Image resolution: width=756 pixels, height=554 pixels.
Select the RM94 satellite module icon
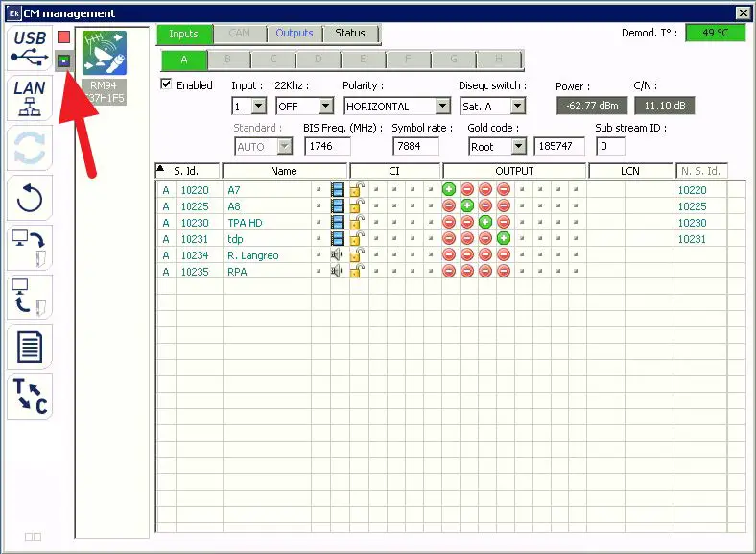point(105,53)
